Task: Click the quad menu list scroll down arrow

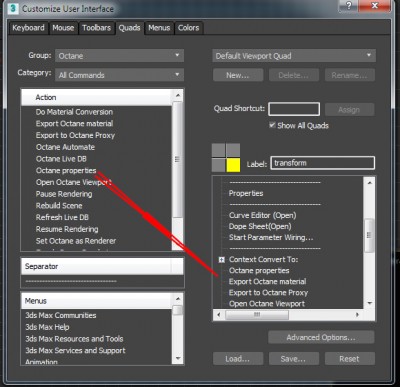Action: [x=369, y=303]
